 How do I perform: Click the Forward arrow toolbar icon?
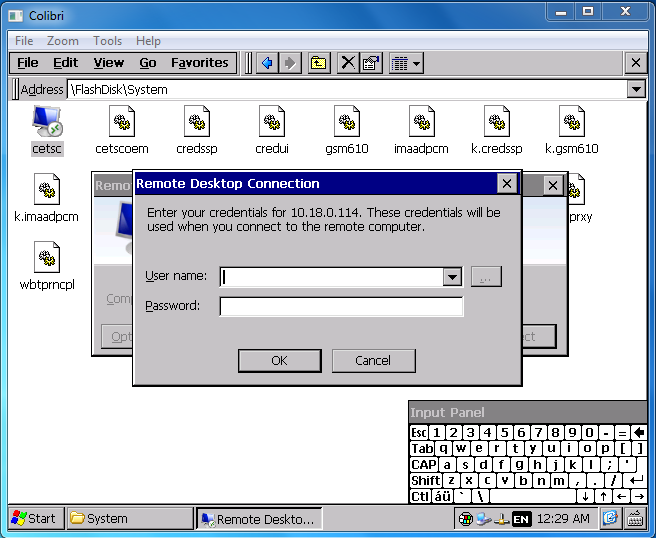click(290, 63)
